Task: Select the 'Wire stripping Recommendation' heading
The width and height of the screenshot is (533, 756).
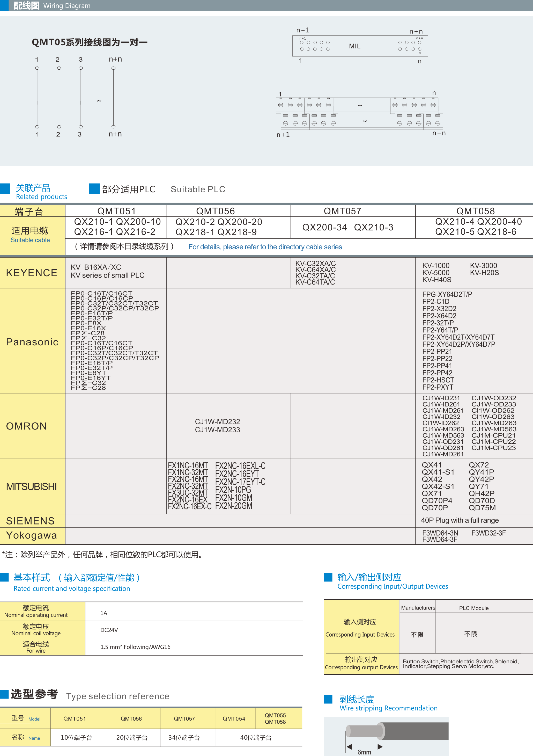Action: coord(389,708)
